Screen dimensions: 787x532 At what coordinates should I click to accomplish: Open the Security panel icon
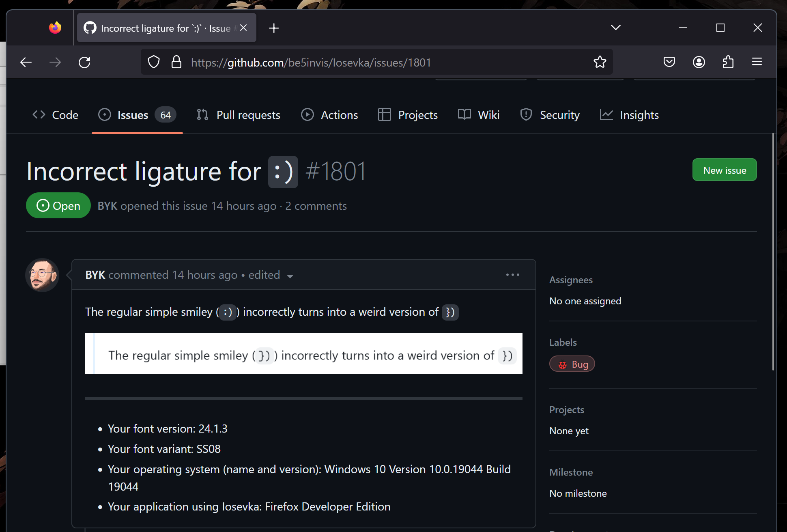(x=526, y=115)
